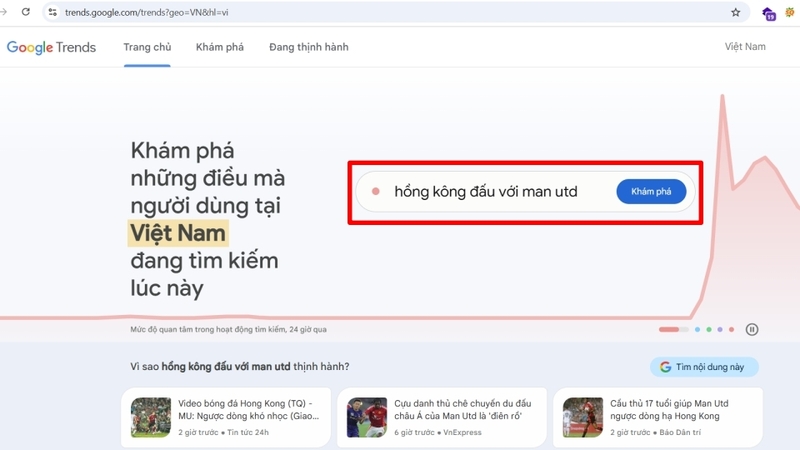
Task: Open the Khám phá tab
Action: [x=220, y=47]
